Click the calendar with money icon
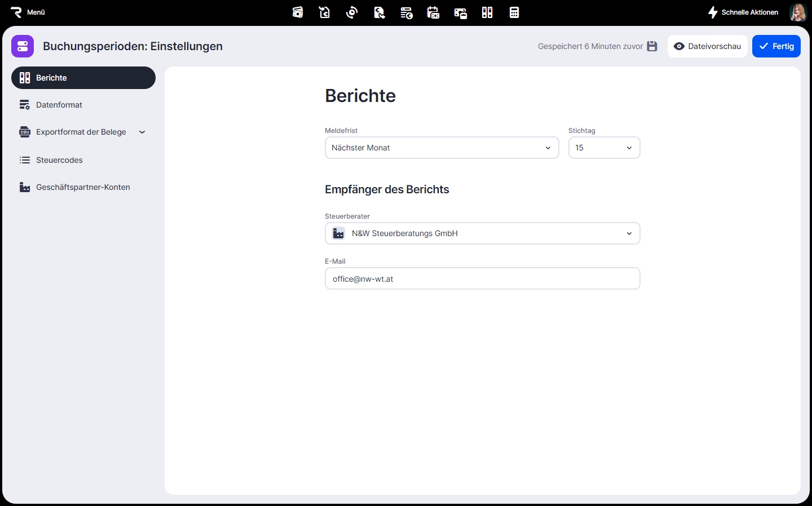The height and width of the screenshot is (506, 812). coord(433,12)
